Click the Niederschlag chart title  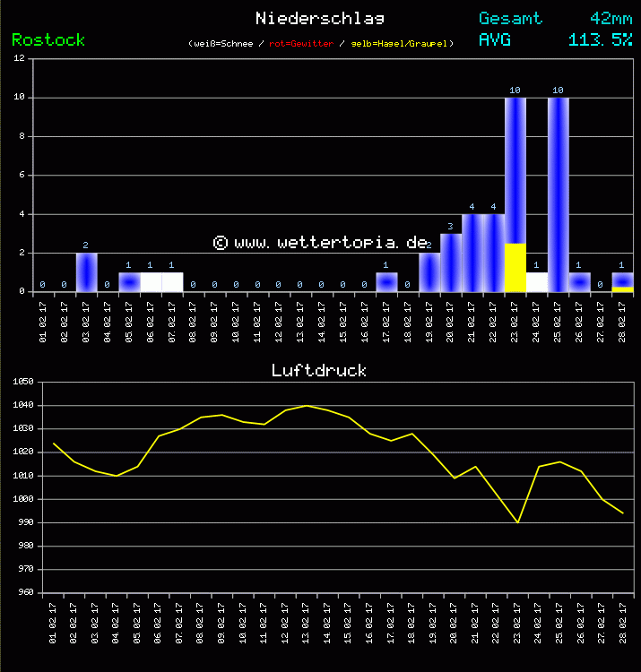pyautogui.click(x=320, y=19)
